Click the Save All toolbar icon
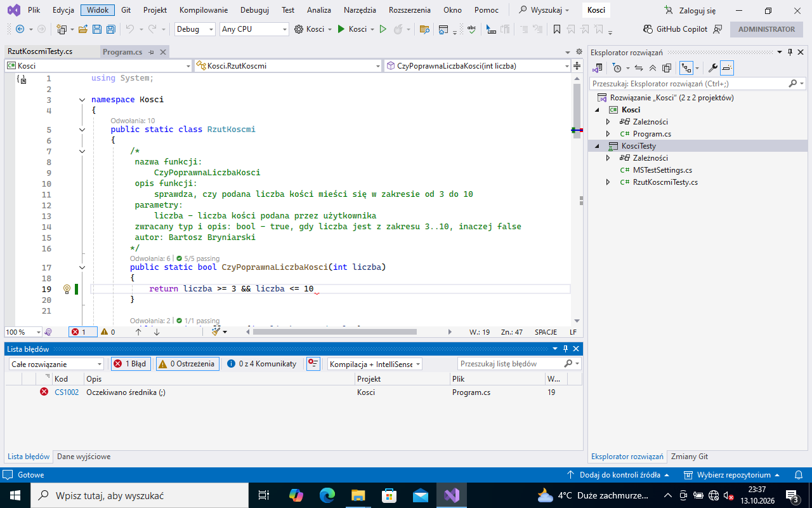 110,29
